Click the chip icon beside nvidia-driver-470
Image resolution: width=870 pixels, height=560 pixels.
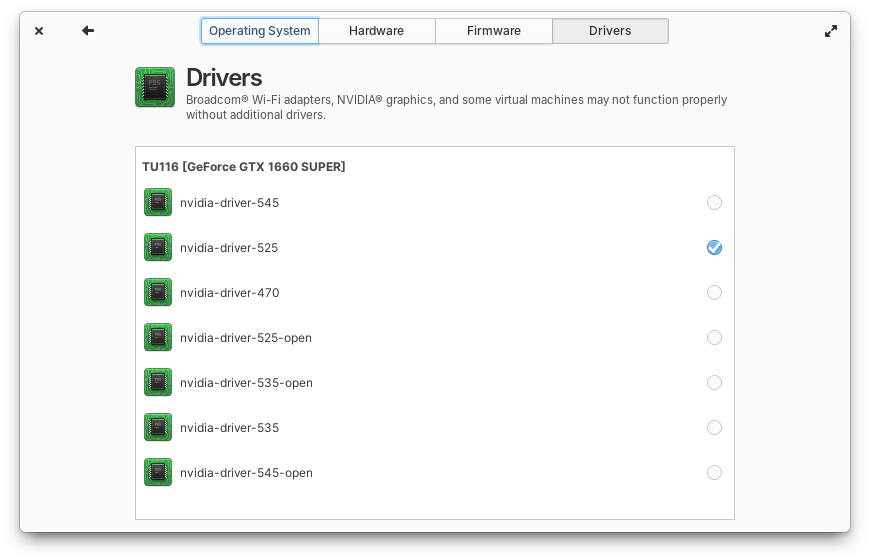point(158,292)
